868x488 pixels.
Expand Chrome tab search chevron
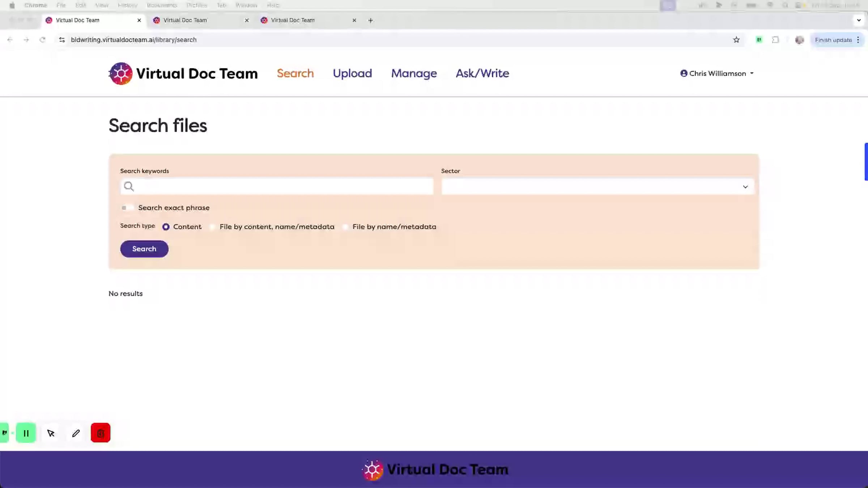point(859,20)
